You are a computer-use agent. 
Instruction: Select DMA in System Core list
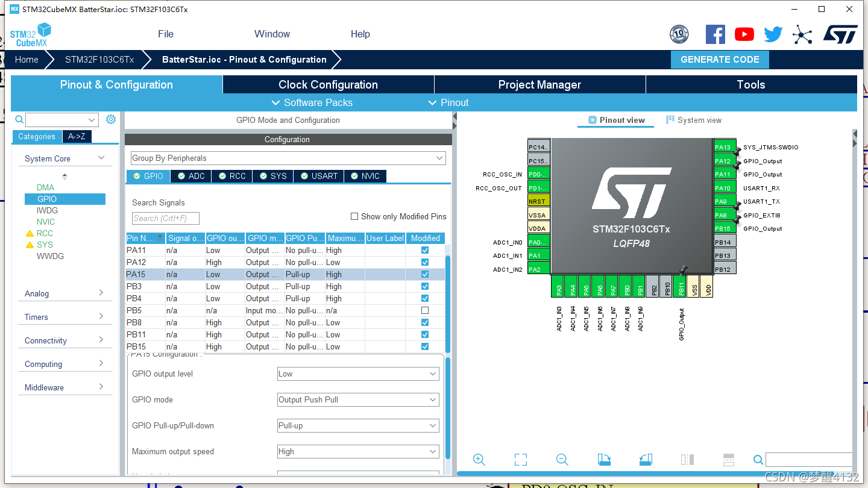pyautogui.click(x=45, y=187)
